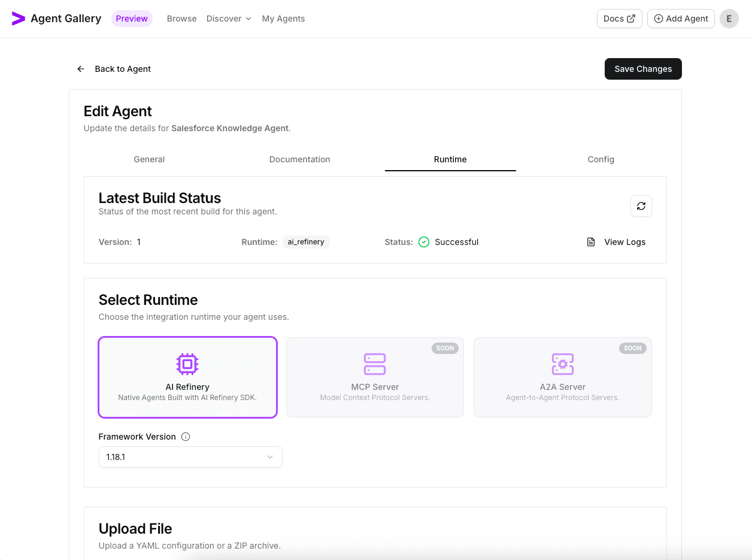Image resolution: width=752 pixels, height=560 pixels.
Task: Click the View Logs document icon
Action: click(x=591, y=242)
